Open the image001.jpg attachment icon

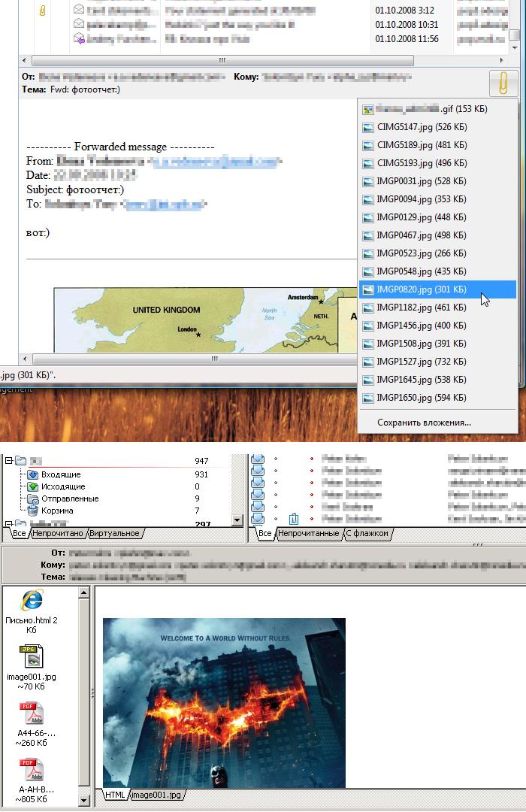click(32, 657)
